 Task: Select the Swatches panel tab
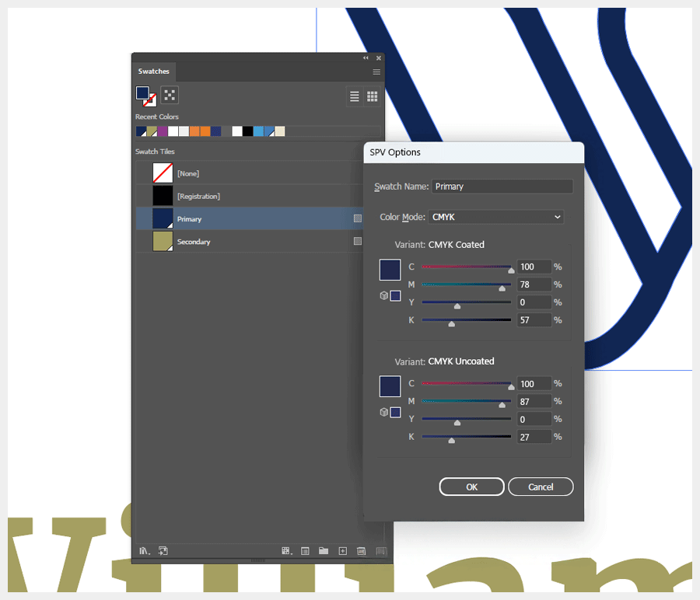tap(153, 71)
